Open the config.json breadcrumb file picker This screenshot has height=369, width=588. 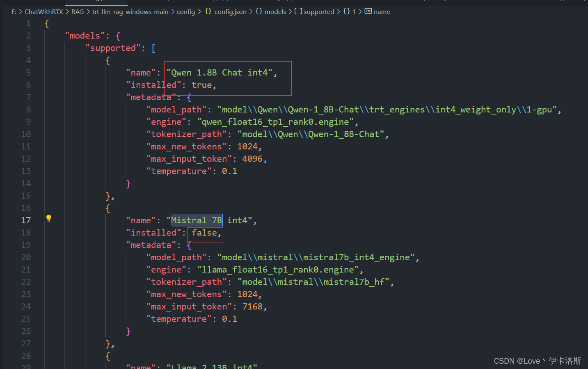click(x=230, y=11)
